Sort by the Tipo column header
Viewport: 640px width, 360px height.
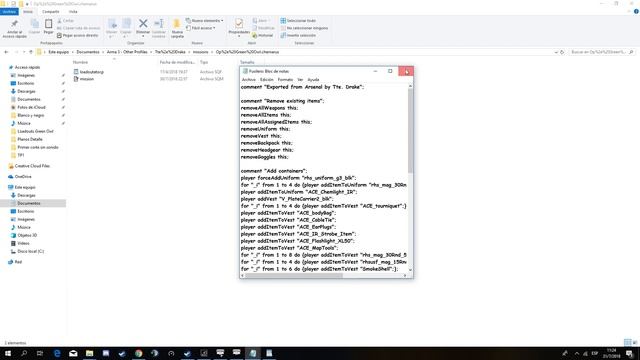pyautogui.click(x=204, y=62)
